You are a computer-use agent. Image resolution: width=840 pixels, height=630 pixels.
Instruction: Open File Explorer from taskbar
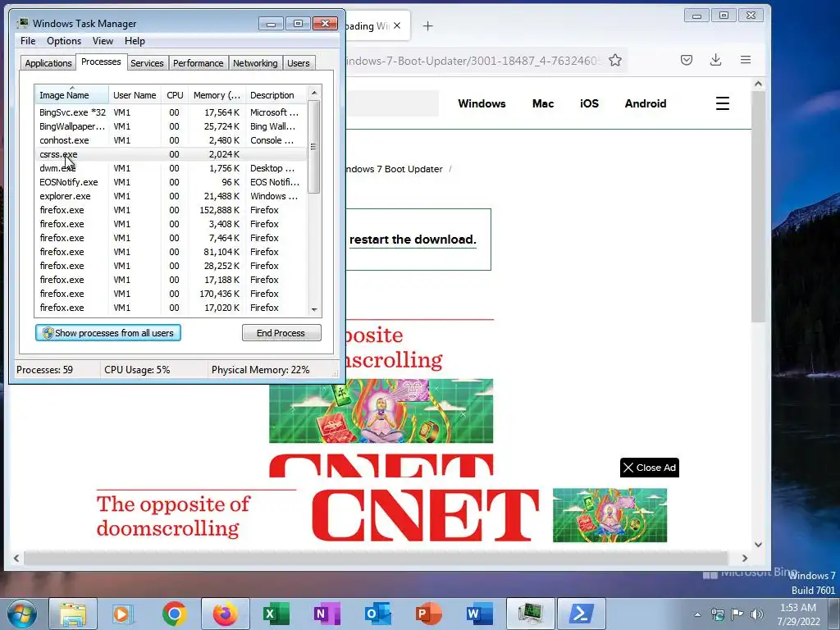click(x=73, y=614)
